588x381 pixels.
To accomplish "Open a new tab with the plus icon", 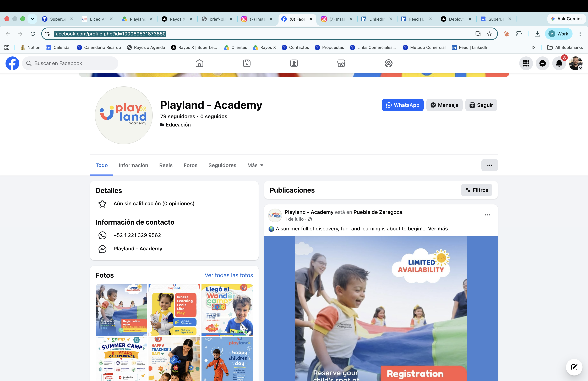I will [522, 19].
